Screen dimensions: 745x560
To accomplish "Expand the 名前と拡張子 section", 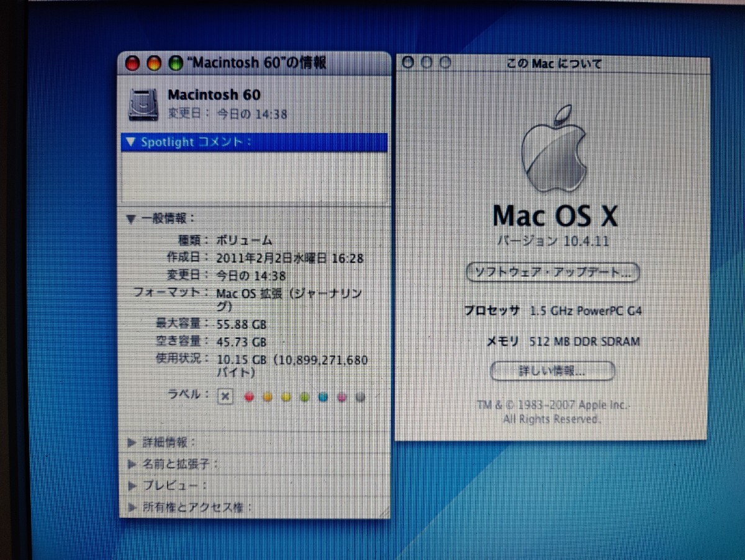I will pyautogui.click(x=131, y=464).
